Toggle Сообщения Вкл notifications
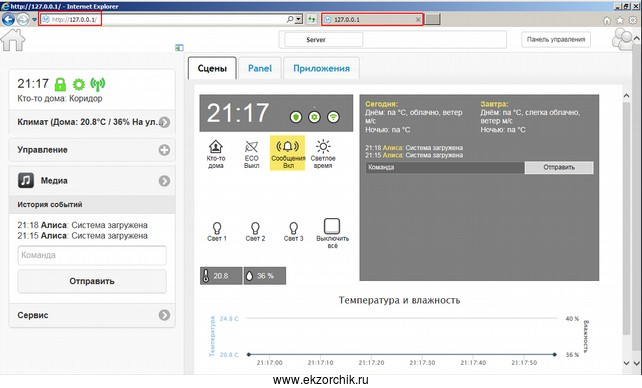Screen dimensions: 642x388 tap(287, 153)
